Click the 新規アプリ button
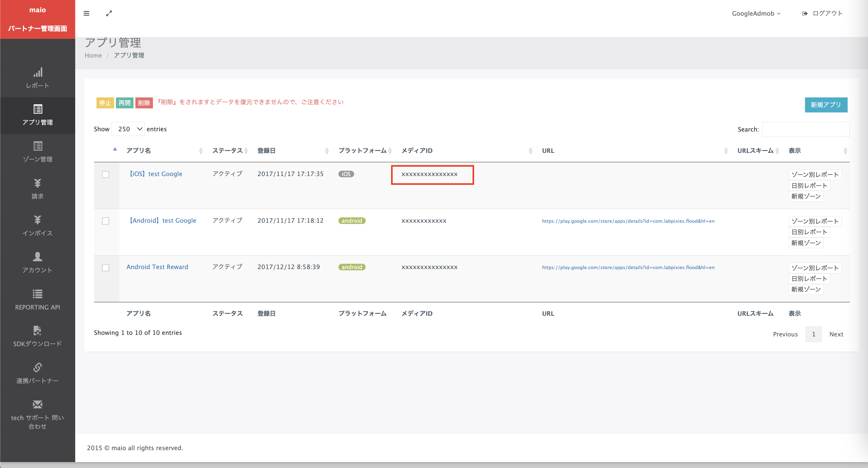Screen dimensions: 868x468 point(826,105)
